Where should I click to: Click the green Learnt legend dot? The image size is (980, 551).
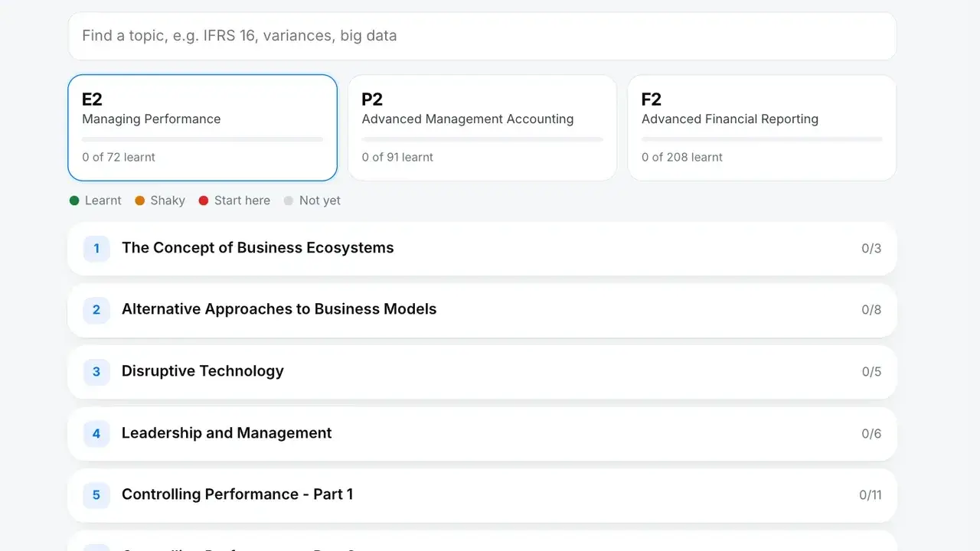(74, 201)
